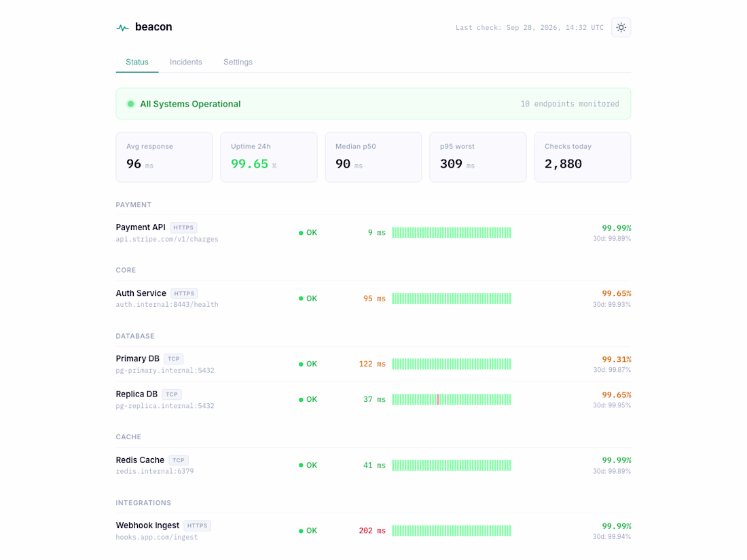Open the Uptime 24h 99.65% card
Image resolution: width=747 pixels, height=560 pixels.
click(269, 157)
